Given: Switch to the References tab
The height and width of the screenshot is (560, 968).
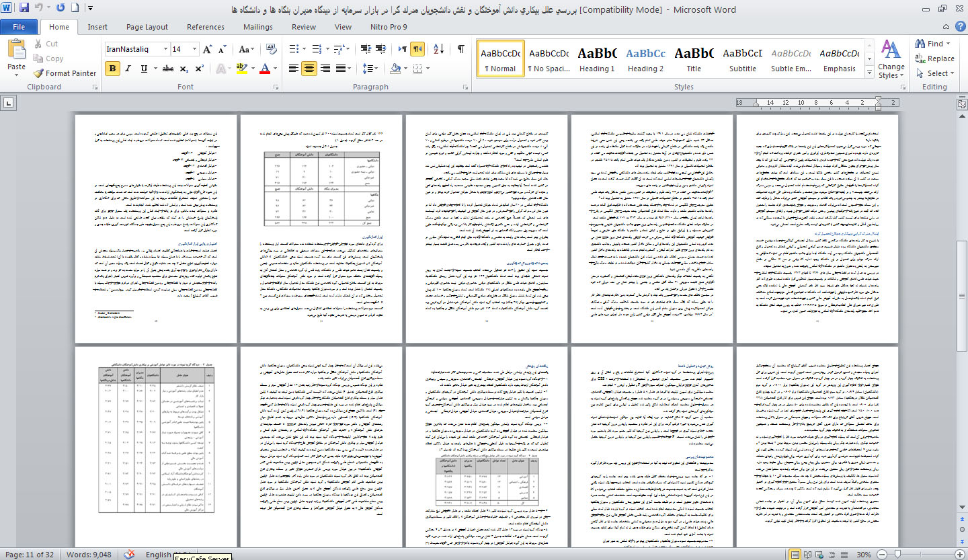Looking at the screenshot, I should click(206, 27).
